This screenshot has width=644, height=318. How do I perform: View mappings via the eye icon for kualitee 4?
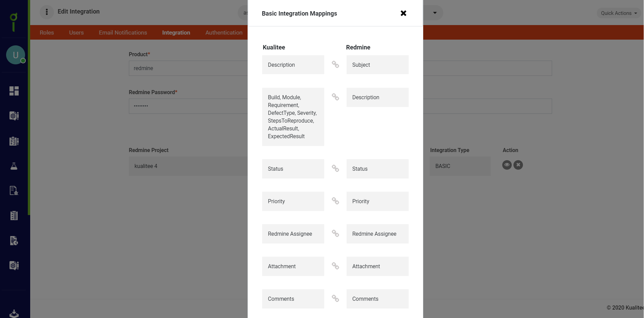507,165
